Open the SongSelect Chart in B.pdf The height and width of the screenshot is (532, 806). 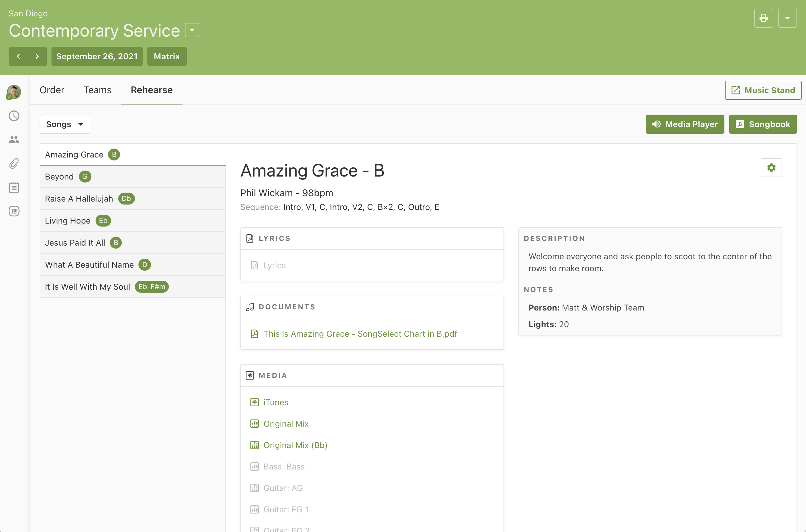360,334
